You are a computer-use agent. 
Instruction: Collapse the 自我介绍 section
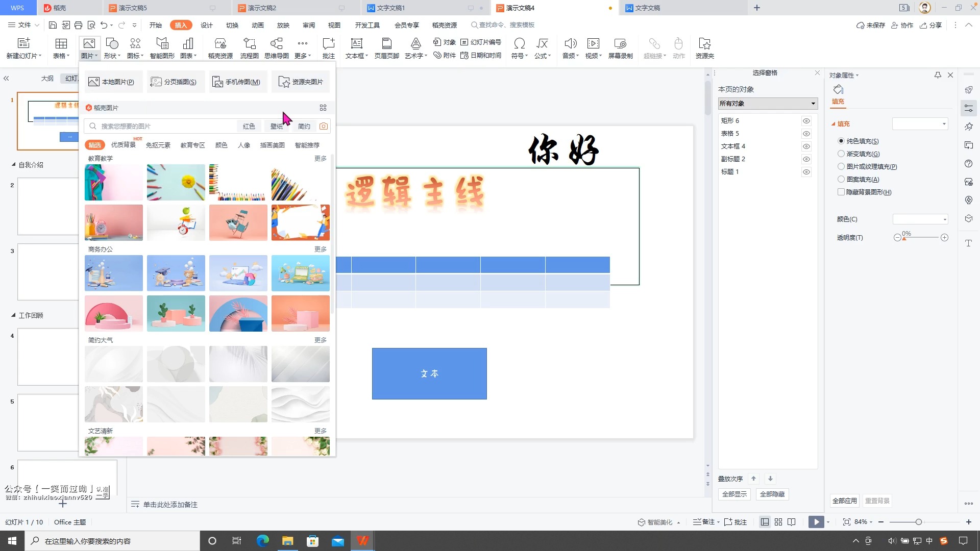[14, 165]
